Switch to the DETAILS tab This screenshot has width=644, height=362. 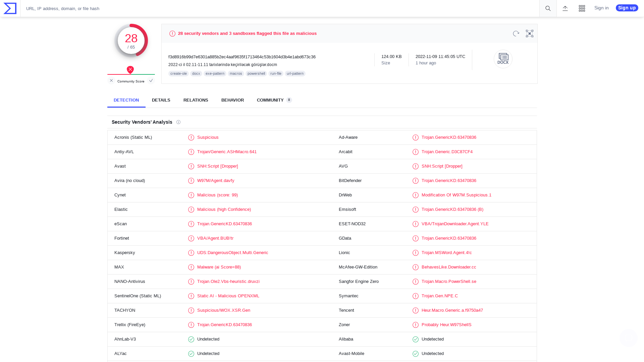pyautogui.click(x=161, y=100)
